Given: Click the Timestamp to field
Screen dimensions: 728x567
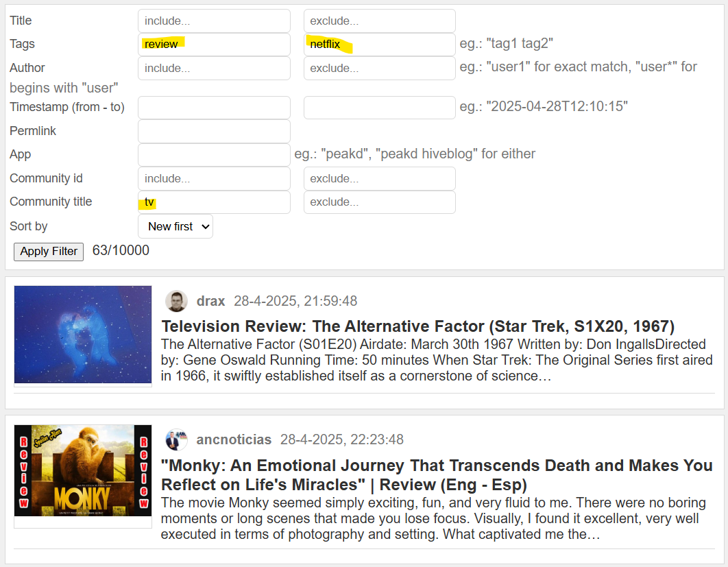Looking at the screenshot, I should (x=379, y=107).
